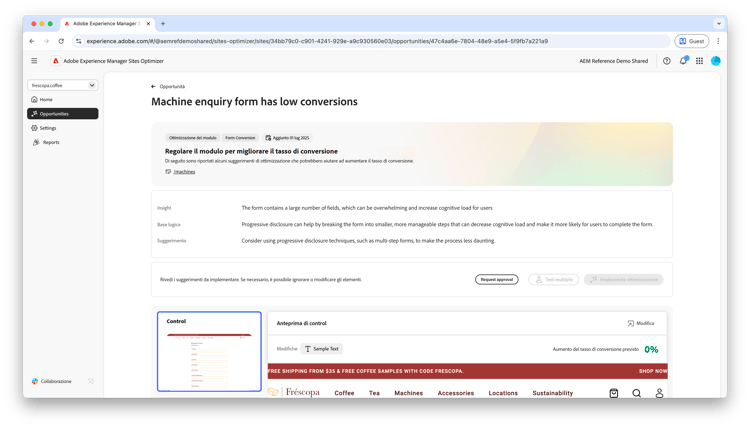
Task: Open Collaborazione in sidebar
Action: pyautogui.click(x=52, y=381)
